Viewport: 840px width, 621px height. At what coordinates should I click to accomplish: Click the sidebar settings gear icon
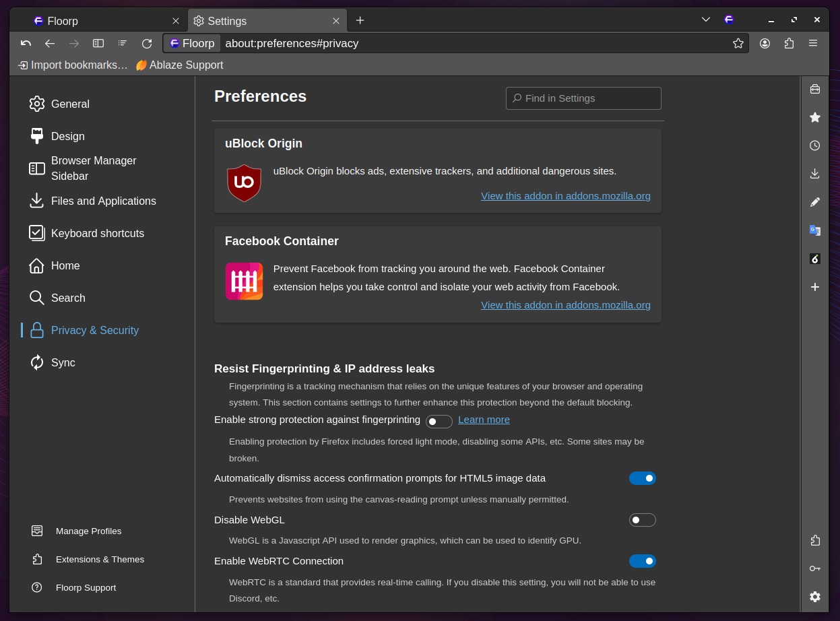(814, 597)
